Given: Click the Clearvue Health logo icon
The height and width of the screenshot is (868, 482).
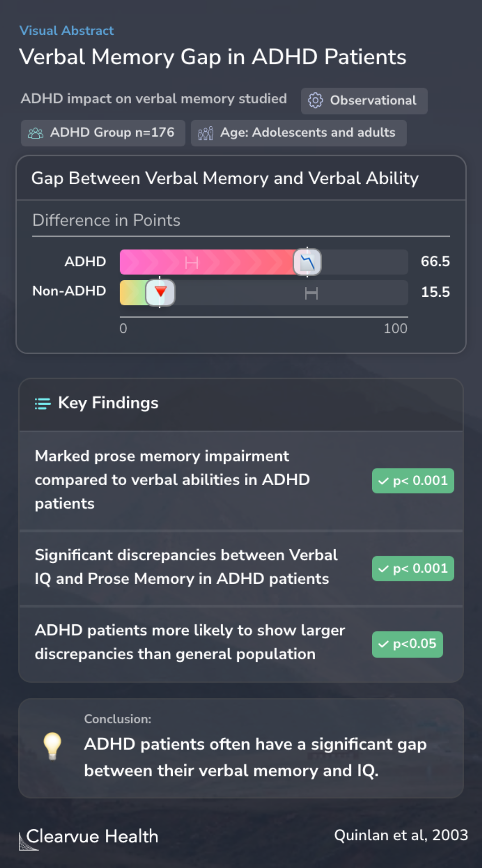Looking at the screenshot, I should [x=28, y=841].
